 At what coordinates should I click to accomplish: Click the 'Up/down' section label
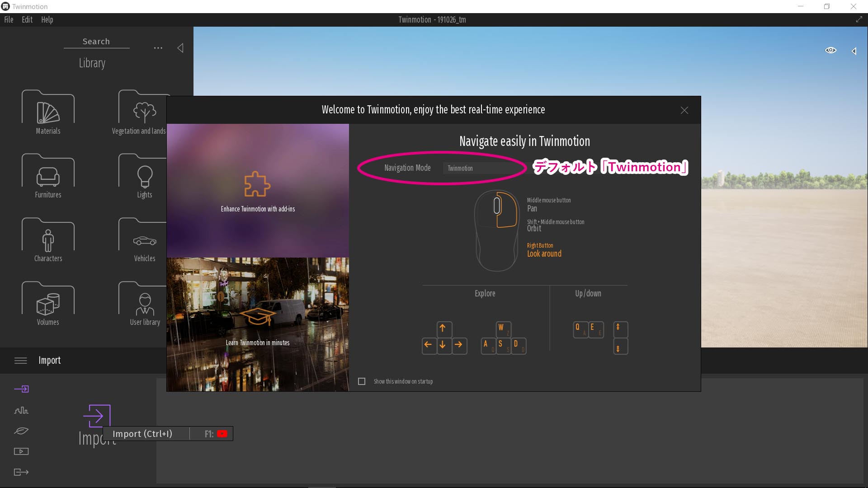click(588, 294)
